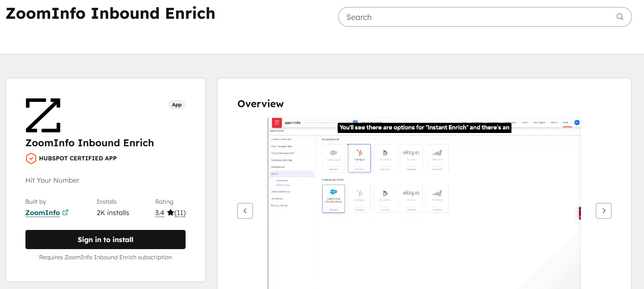This screenshot has height=289, width=644.
Task: Open the 3.4 rating link
Action: (x=160, y=213)
